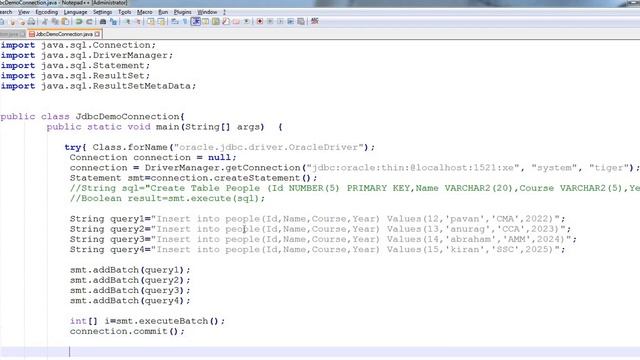Click the Save All toolbar icon
This screenshot has width=640, height=360.
(2, 21)
